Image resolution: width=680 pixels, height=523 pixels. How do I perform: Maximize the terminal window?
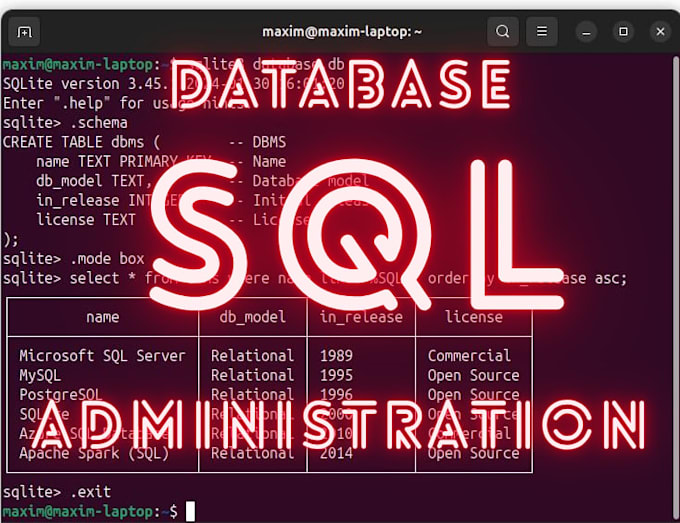(623, 32)
